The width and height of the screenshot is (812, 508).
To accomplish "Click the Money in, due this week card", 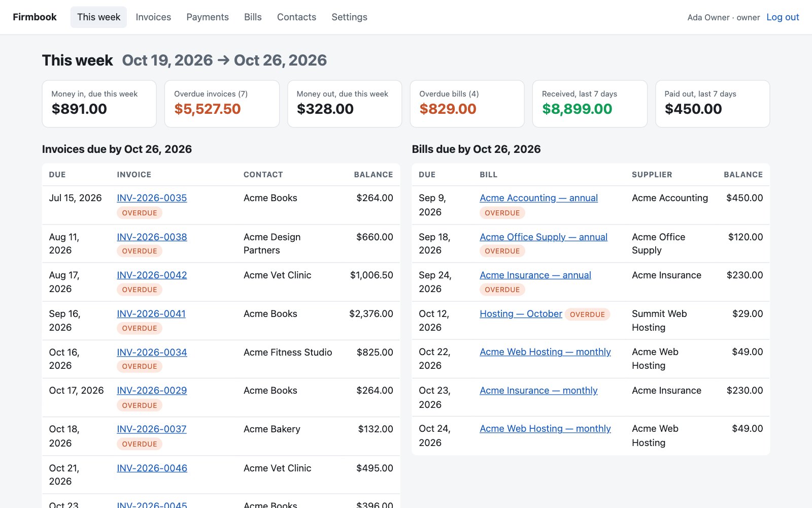I will tap(99, 104).
